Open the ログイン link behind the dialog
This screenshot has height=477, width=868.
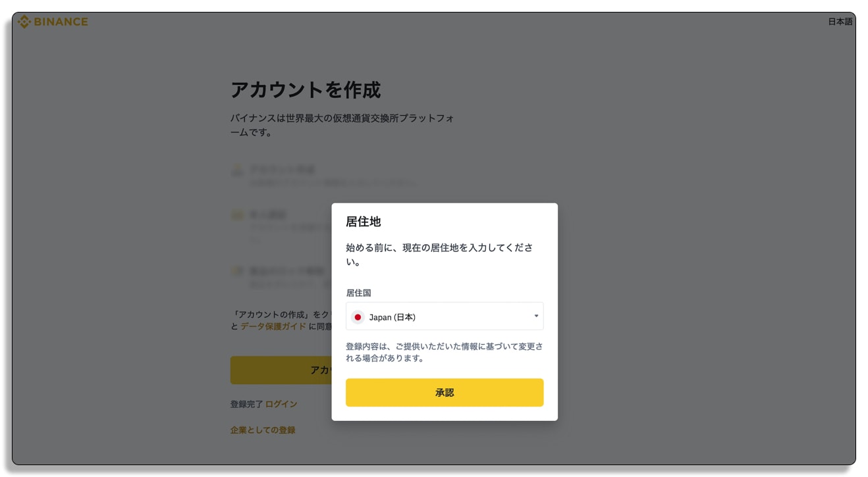click(x=281, y=404)
